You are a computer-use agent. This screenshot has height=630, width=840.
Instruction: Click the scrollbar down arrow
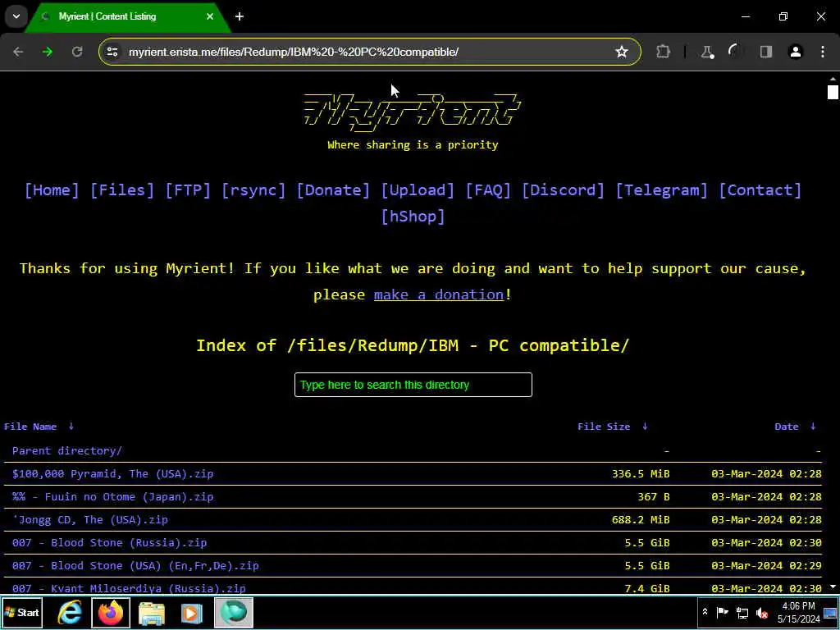[x=833, y=587]
